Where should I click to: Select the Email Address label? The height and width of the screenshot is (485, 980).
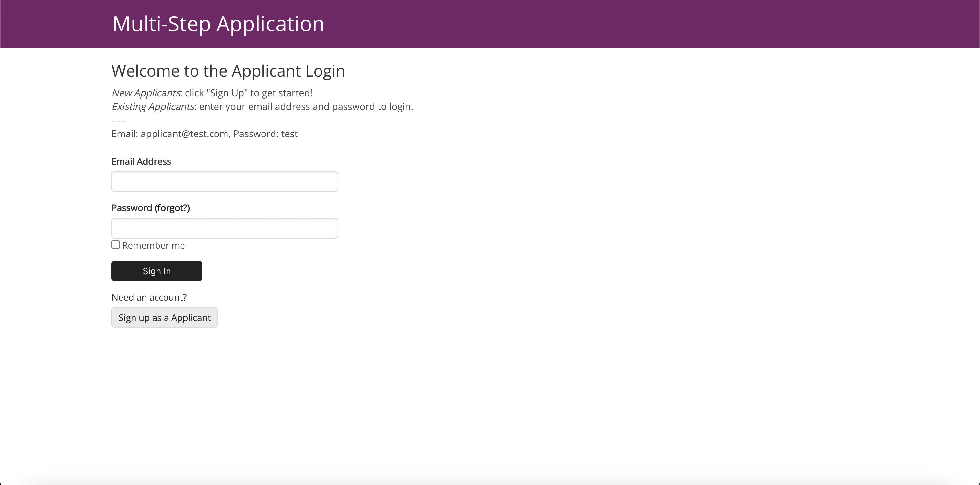(x=141, y=161)
